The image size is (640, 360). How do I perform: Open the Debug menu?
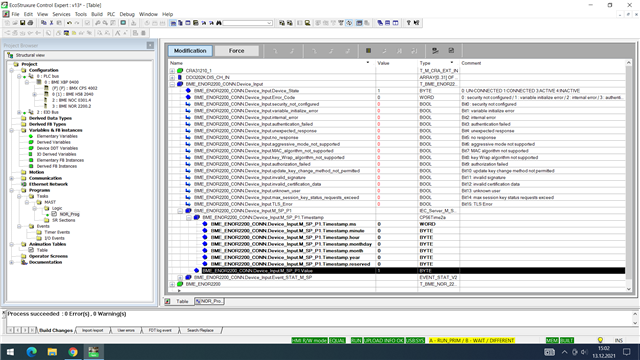[x=127, y=14]
